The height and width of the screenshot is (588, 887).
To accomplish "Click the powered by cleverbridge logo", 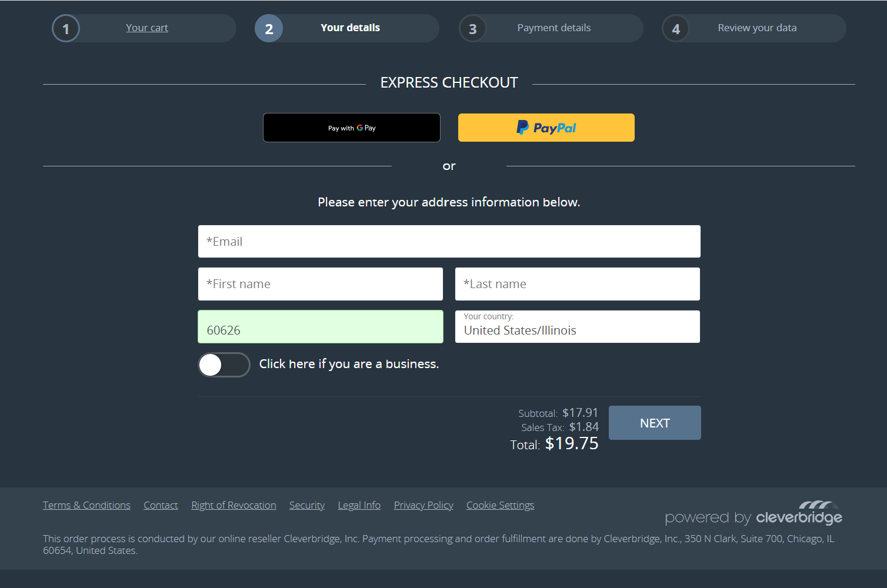I will (x=753, y=513).
